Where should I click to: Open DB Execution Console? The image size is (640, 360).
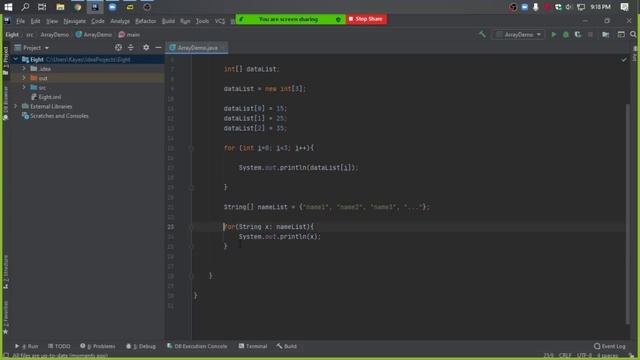point(197,346)
